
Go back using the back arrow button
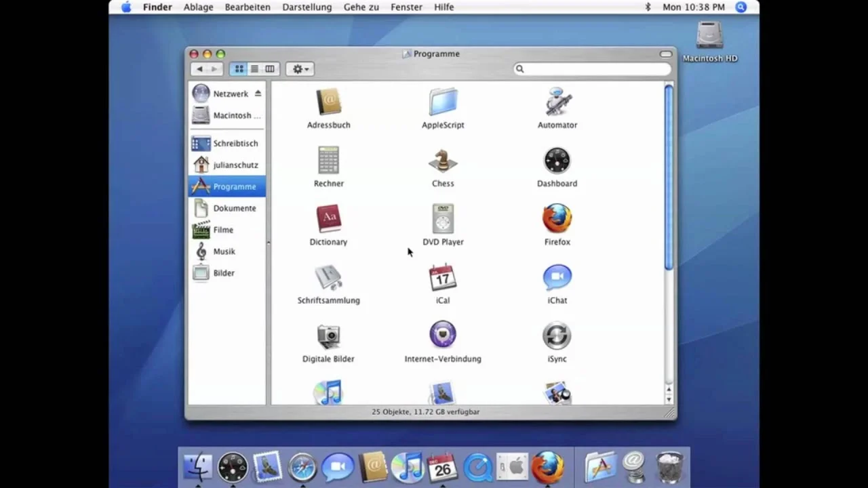(199, 68)
